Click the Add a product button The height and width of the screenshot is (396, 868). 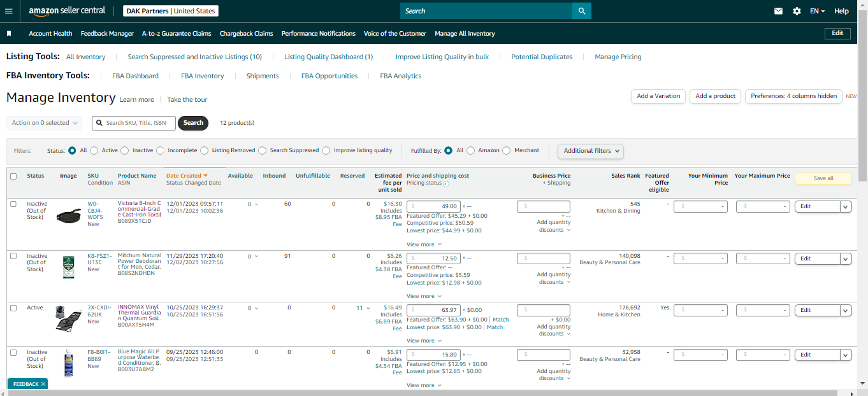pos(715,96)
